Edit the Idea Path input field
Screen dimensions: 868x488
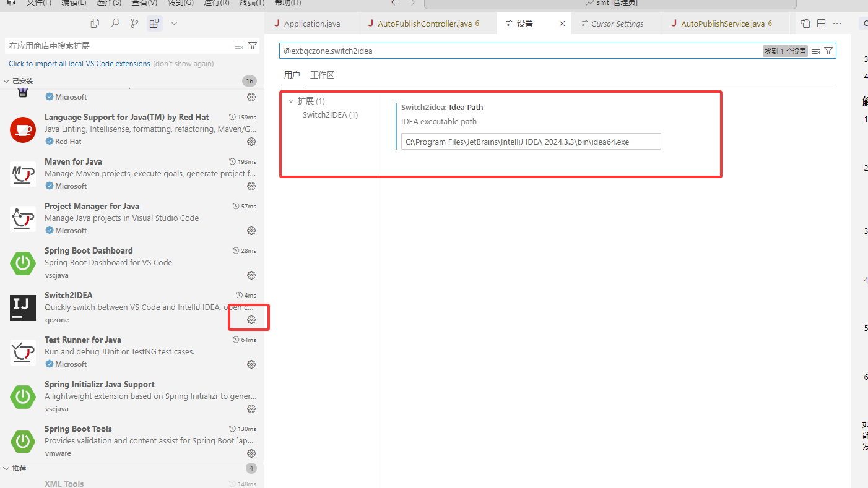(x=531, y=142)
